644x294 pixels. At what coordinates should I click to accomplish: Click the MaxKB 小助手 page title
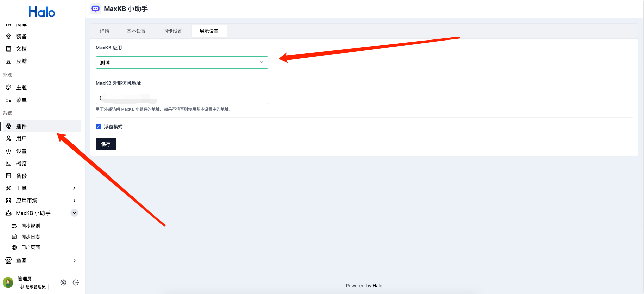click(x=126, y=9)
